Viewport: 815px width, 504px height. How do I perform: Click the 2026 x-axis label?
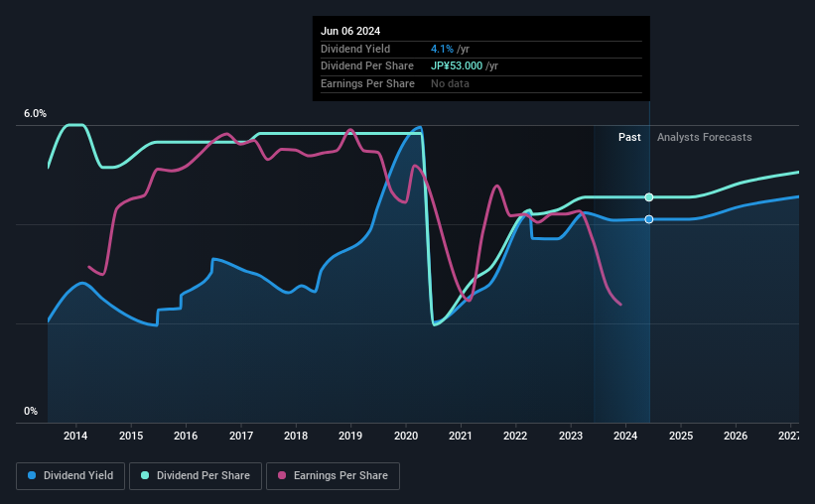[x=736, y=436]
